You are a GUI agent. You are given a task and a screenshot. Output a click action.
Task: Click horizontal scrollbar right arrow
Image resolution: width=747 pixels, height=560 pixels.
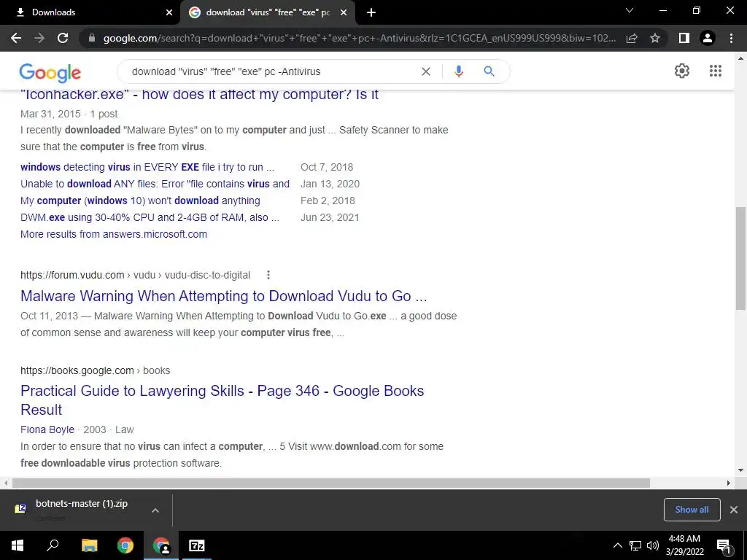pyautogui.click(x=729, y=483)
